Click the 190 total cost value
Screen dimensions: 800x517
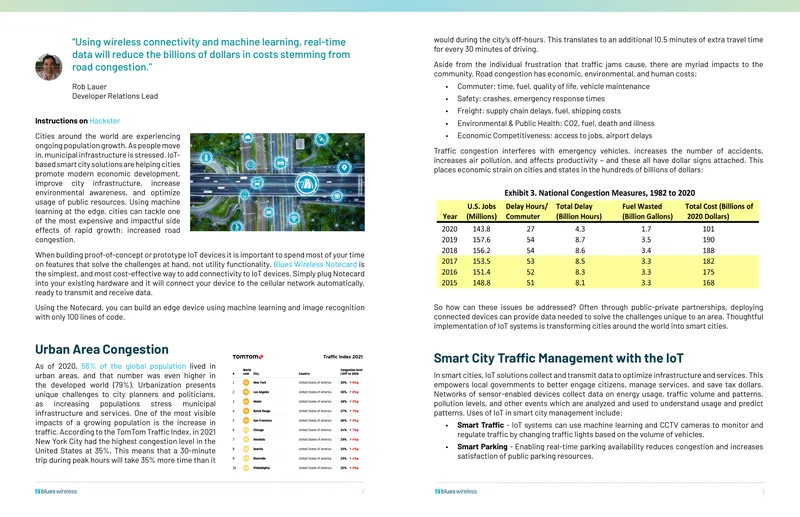[708, 240]
